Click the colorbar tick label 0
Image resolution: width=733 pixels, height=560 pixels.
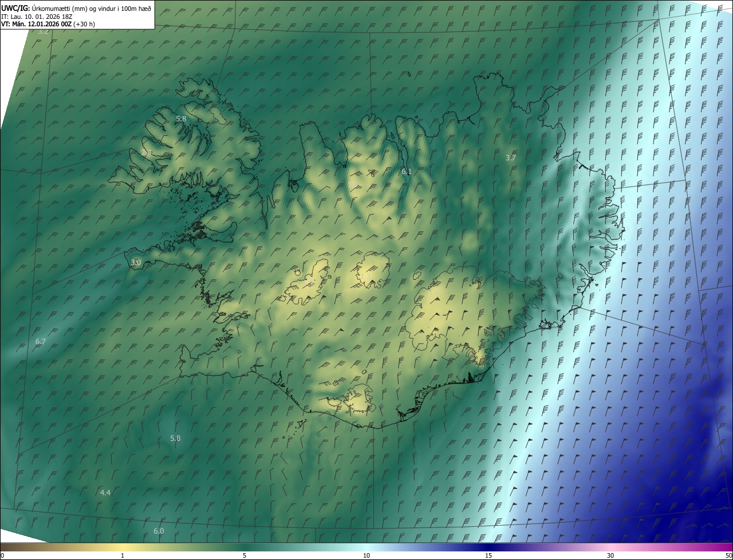point(2,555)
